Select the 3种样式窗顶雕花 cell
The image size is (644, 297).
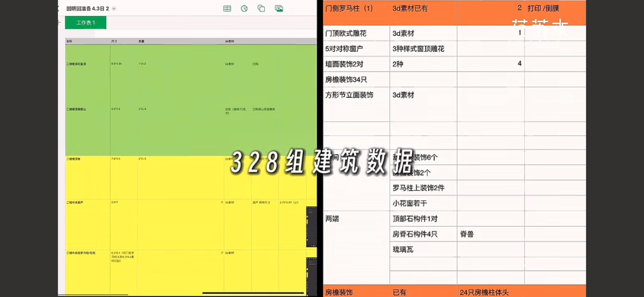coord(423,49)
